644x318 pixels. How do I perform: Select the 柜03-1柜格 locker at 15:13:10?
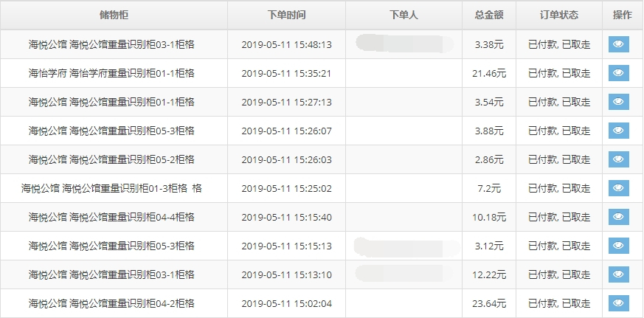[x=112, y=274]
